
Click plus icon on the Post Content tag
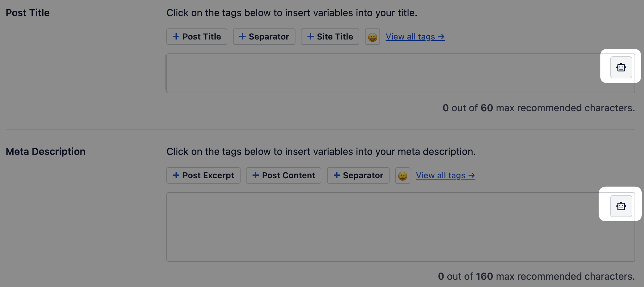click(256, 175)
